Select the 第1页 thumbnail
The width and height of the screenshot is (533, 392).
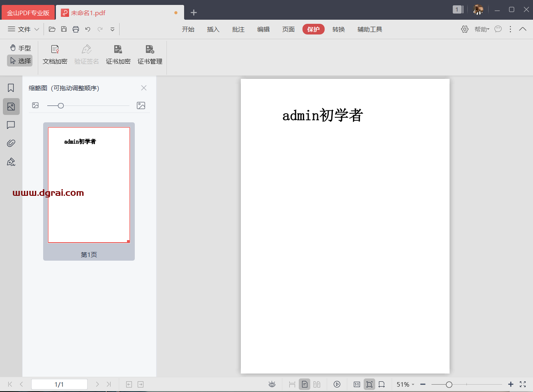tap(89, 191)
